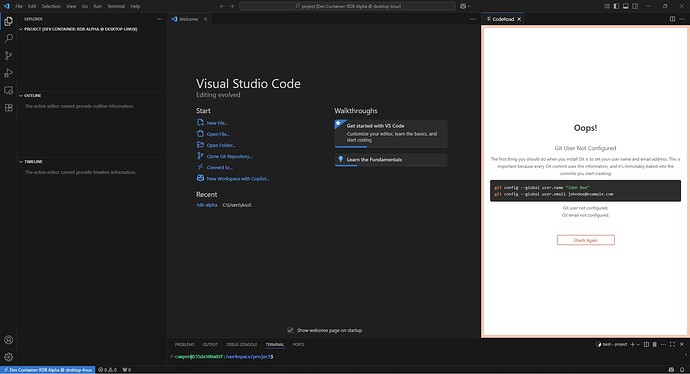Open the launch profile dropdown beside new terminal

638,345
